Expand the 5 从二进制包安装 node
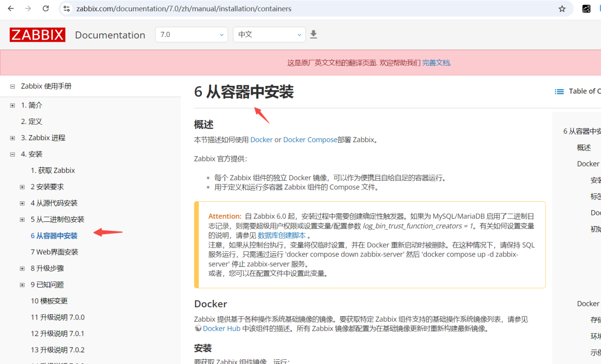The height and width of the screenshot is (364, 601). (22, 220)
